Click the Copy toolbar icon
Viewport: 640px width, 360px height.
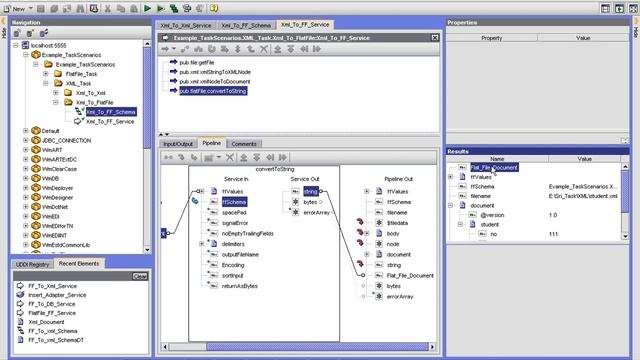(x=121, y=8)
